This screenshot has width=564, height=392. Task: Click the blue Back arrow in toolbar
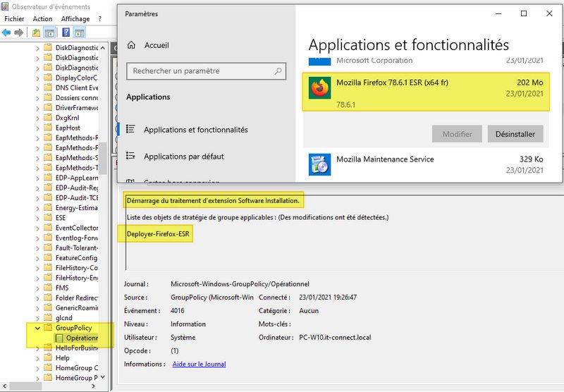(6, 32)
